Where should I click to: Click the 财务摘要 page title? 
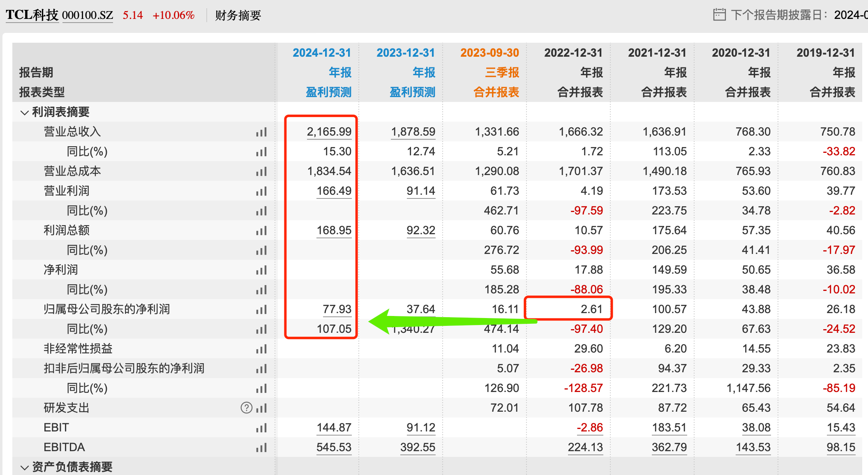[x=238, y=15]
